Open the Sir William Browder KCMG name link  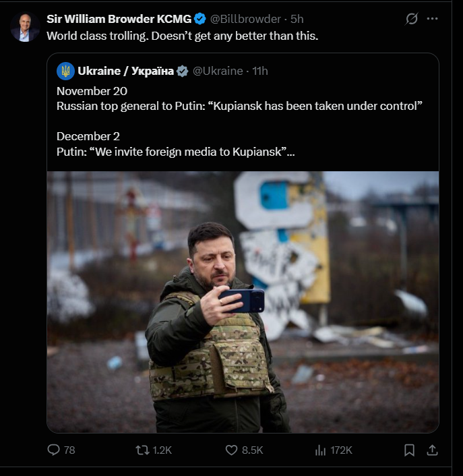(119, 19)
